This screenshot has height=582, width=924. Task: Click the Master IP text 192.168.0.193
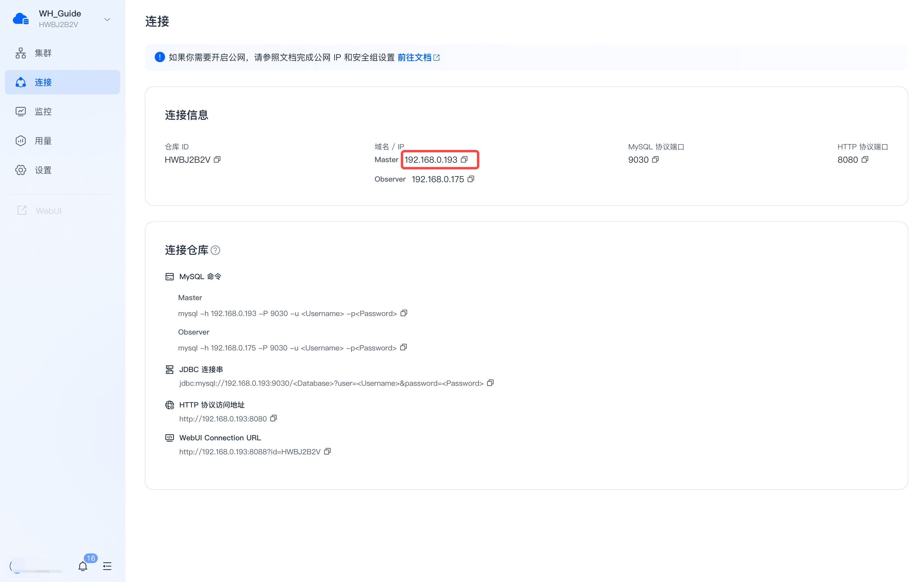point(431,160)
